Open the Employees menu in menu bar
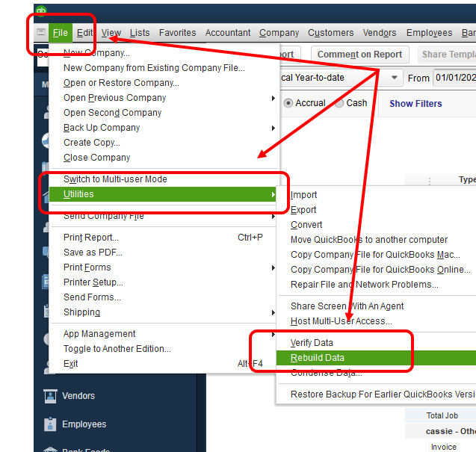476x452 pixels. pyautogui.click(x=429, y=33)
